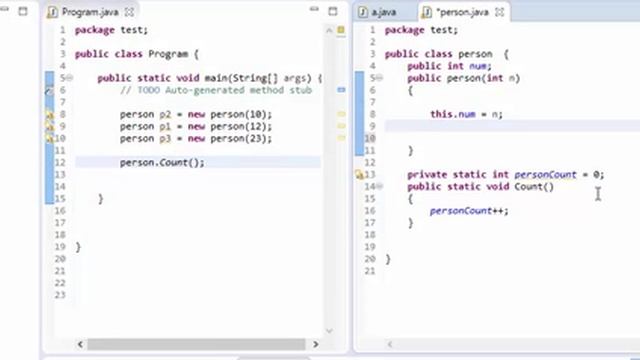Click the main method signature in Program.java
Viewport: 640px width, 360px height.
210,78
